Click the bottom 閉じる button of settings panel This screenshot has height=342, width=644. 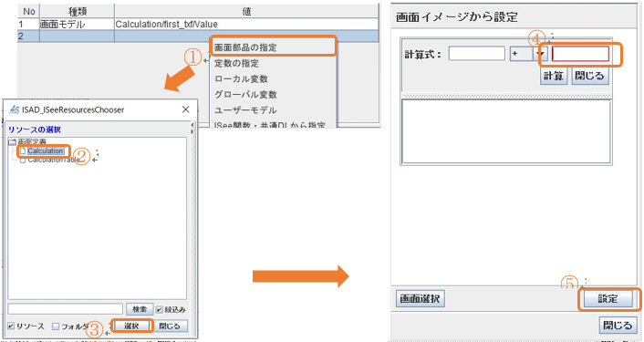[x=618, y=326]
